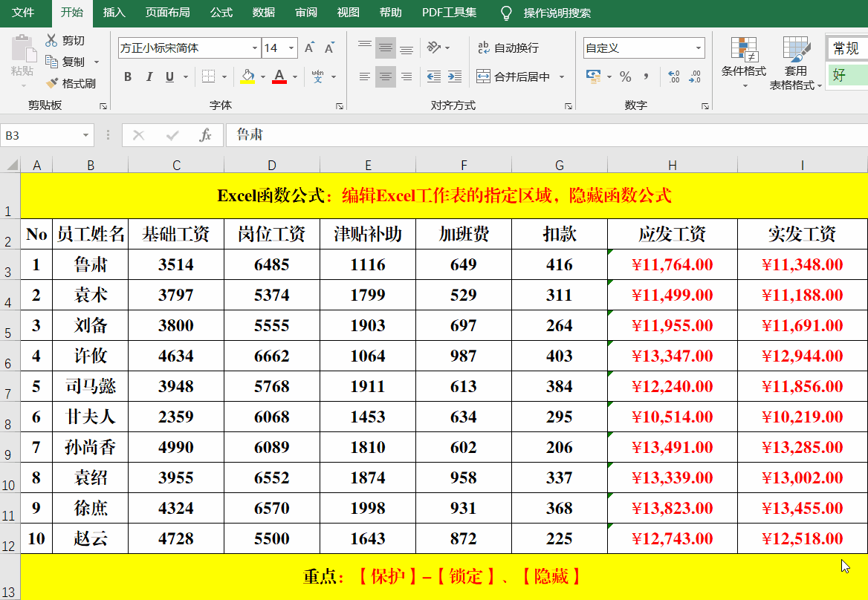Click the accounting number format icon

point(594,77)
